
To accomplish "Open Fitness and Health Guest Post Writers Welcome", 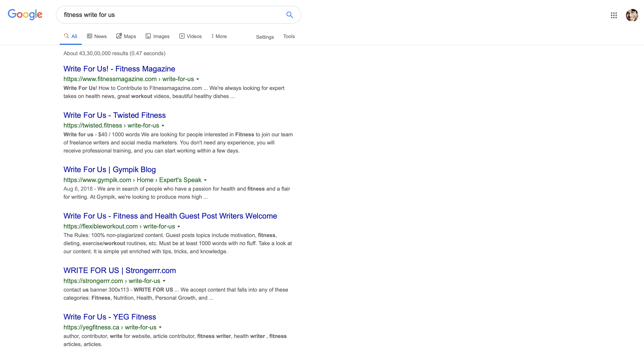I will pos(170,216).
